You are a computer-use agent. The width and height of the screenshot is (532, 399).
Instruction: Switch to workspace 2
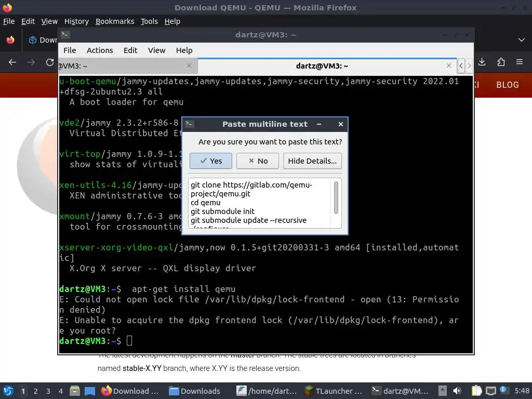[x=36, y=391]
